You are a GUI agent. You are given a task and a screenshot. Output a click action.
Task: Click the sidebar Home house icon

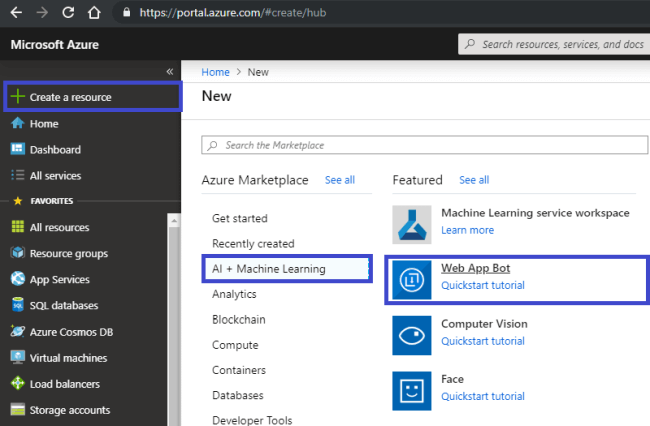17,123
